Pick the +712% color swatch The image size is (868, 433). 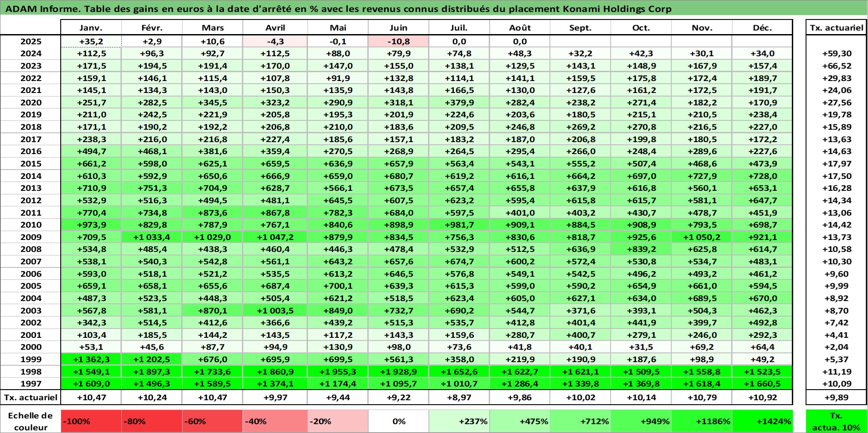(x=580, y=421)
